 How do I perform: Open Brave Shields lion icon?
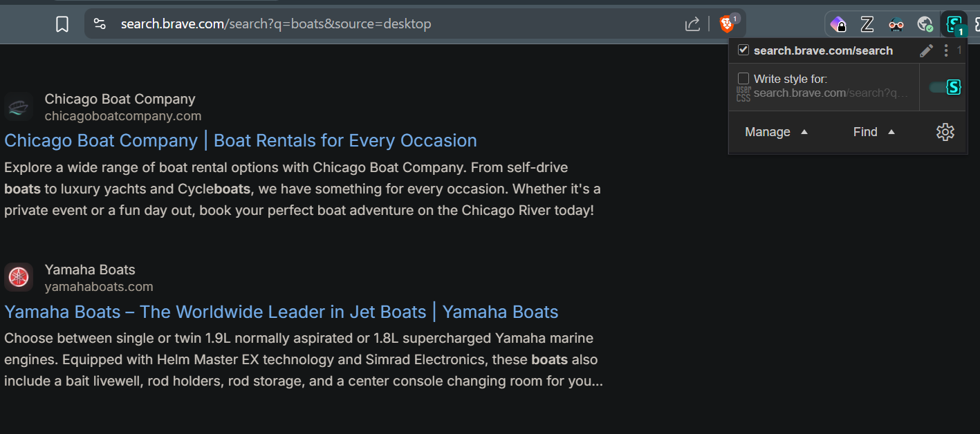point(727,24)
